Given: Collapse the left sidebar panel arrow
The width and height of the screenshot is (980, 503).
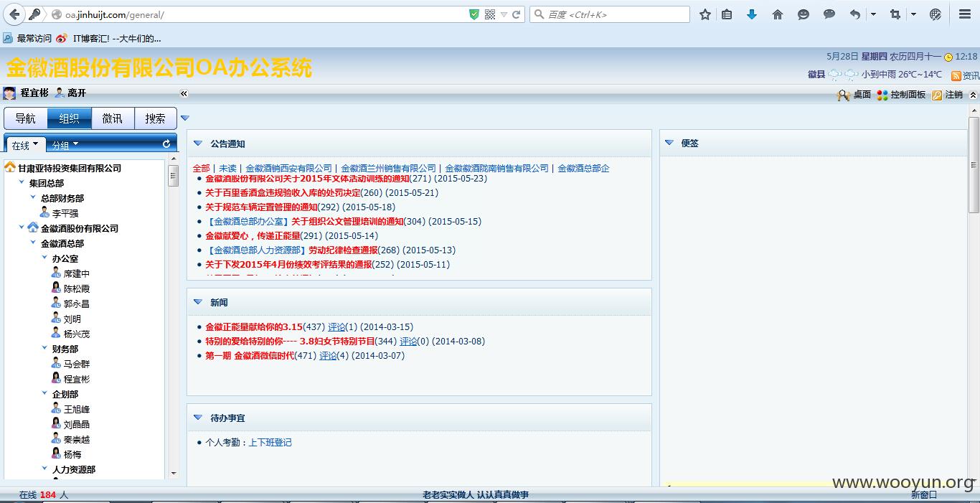Looking at the screenshot, I should [x=184, y=93].
